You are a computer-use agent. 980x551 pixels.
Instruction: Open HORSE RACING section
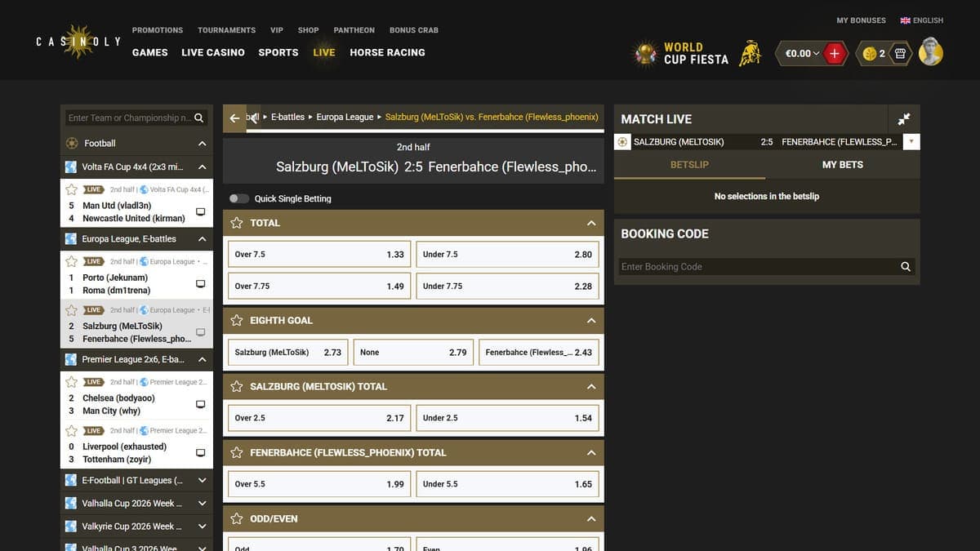[x=387, y=52]
